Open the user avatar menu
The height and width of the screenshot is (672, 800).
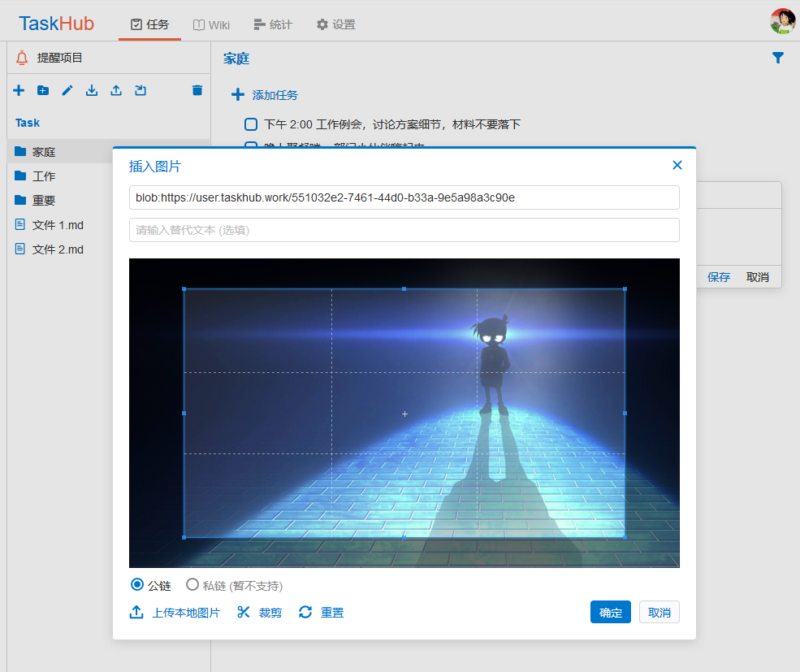[x=782, y=21]
